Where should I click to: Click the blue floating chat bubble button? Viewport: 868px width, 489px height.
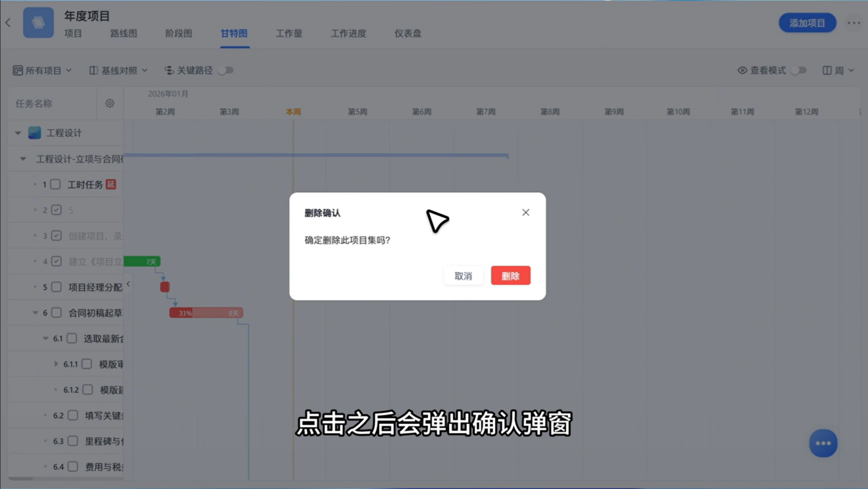(x=823, y=443)
